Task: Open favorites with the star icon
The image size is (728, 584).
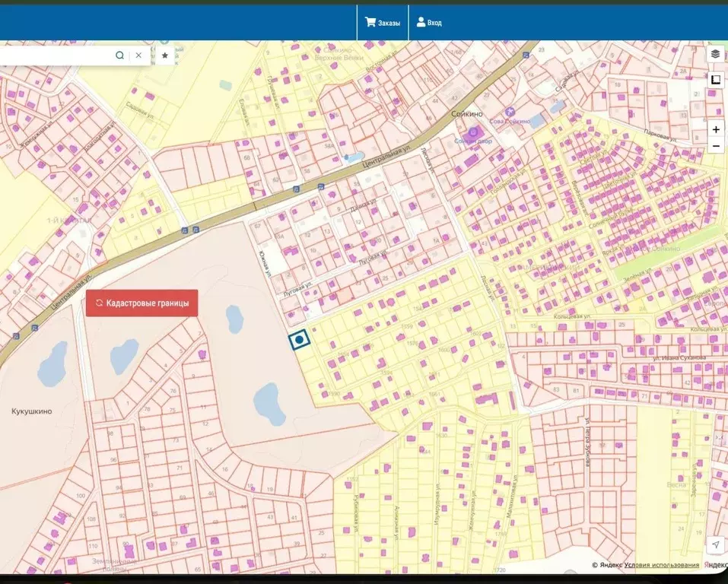Action: click(x=165, y=56)
